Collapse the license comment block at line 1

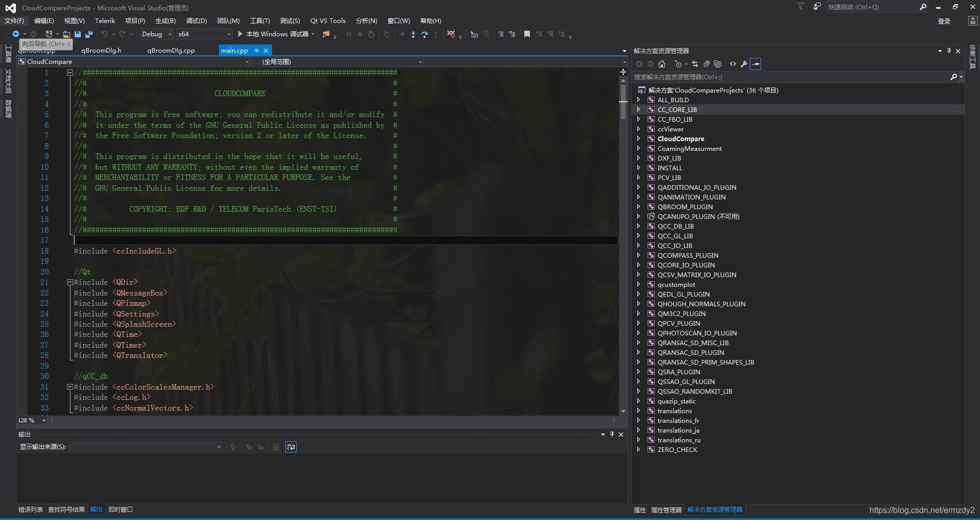coord(70,73)
